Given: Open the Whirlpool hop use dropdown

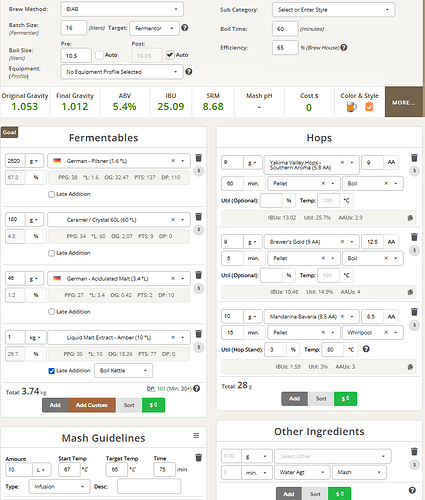Looking at the screenshot, I should click(373, 332).
